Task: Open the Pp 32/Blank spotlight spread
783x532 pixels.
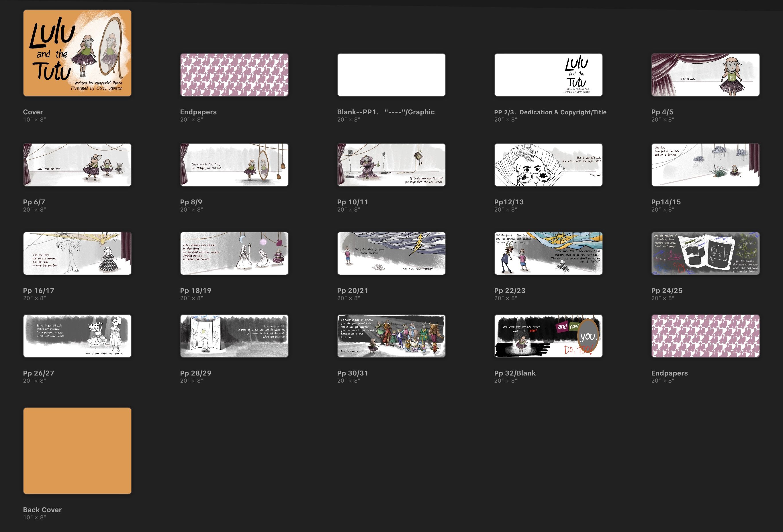Action: click(548, 336)
